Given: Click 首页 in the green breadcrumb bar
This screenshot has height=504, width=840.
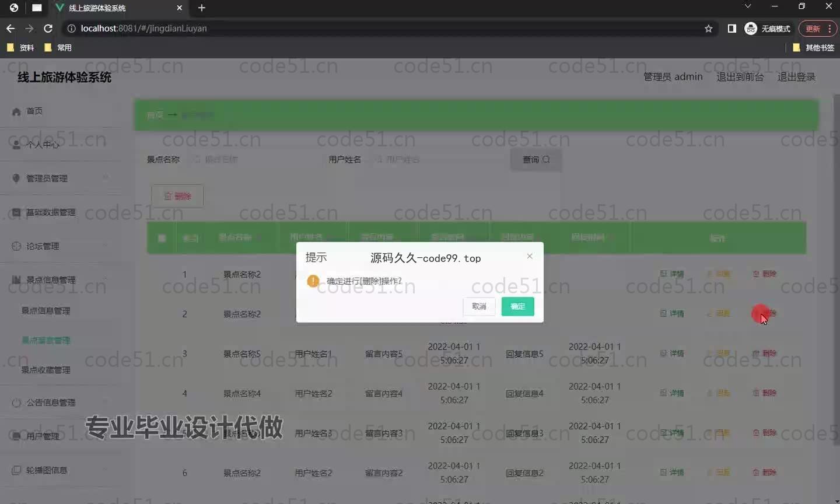Looking at the screenshot, I should [x=155, y=116].
